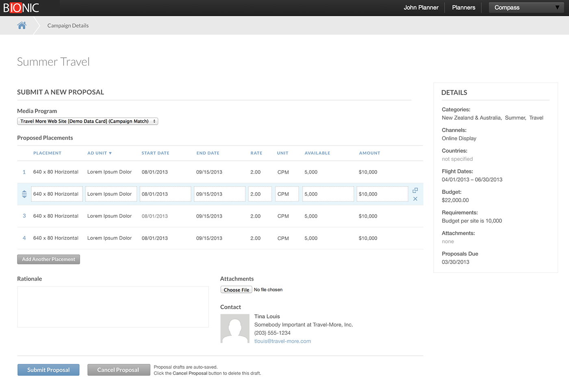This screenshot has width=569, height=392.
Task: Open John Planner user menu
Action: point(421,8)
